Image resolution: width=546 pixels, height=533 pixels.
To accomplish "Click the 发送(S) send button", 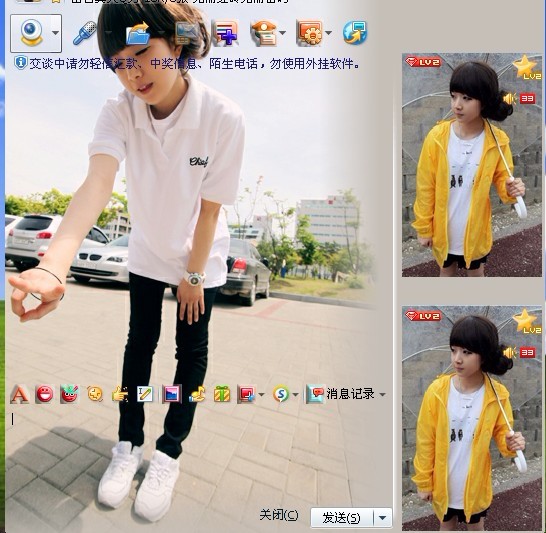I will 342,518.
